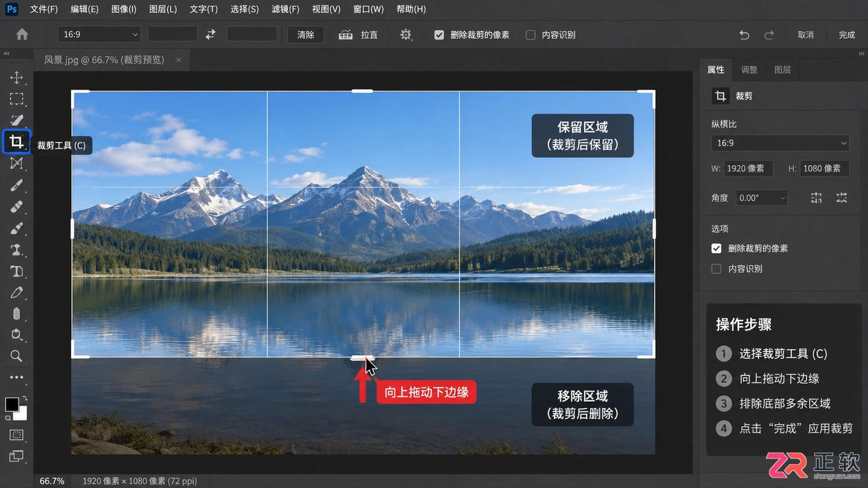The height and width of the screenshot is (488, 868).
Task: Flip crop vertically in Properties panel
Action: pos(841,198)
